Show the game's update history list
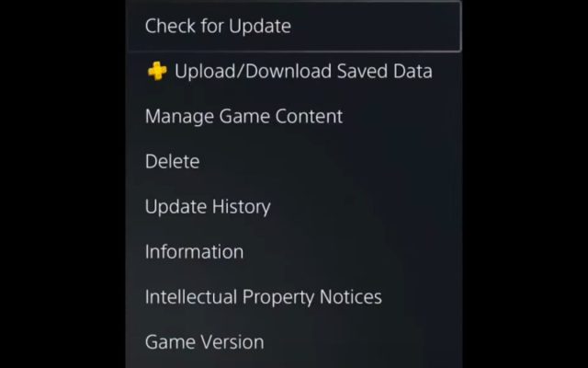588x368 pixels. point(295,206)
